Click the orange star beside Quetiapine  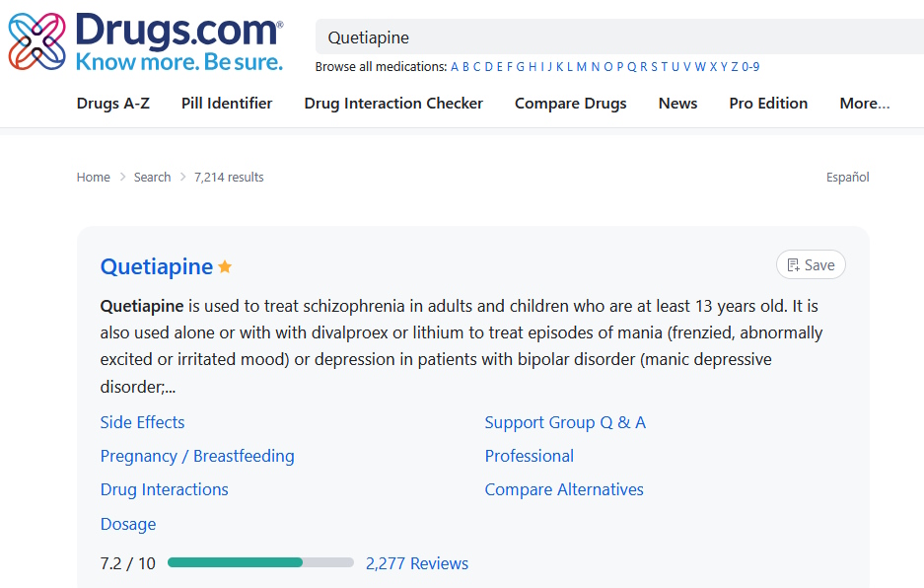[225, 267]
